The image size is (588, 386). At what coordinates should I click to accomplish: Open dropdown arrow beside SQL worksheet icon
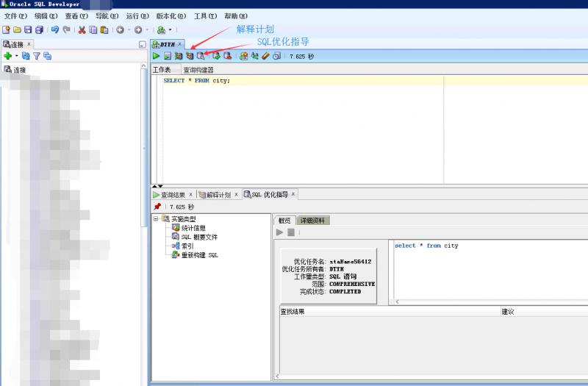pyautogui.click(x=171, y=29)
